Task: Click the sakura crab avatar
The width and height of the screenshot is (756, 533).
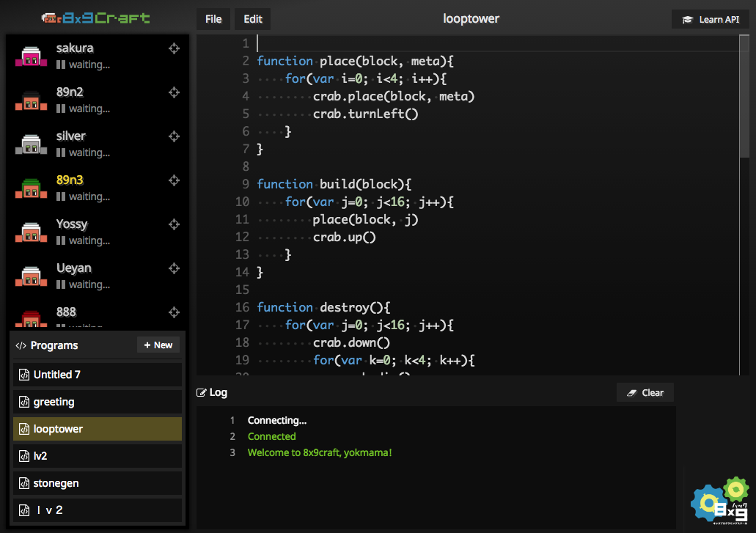Action: coord(31,57)
